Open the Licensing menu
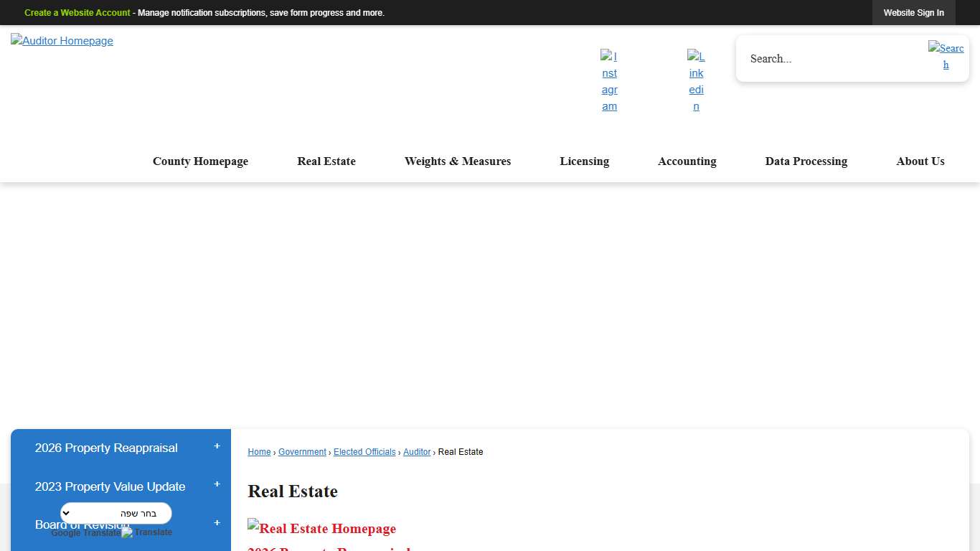Viewport: 980px width, 551px height. 584,161
